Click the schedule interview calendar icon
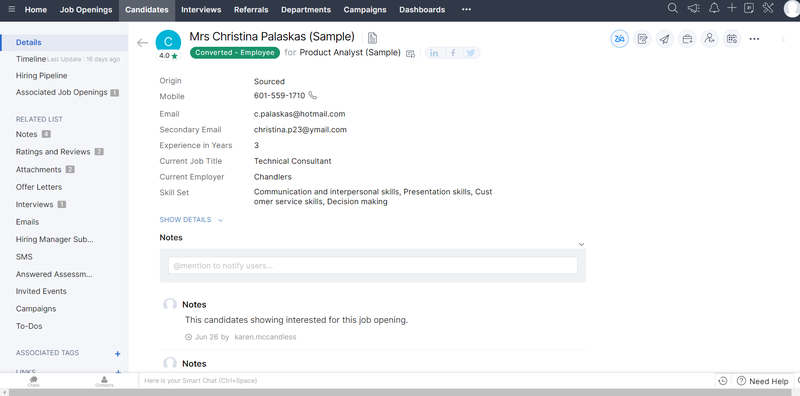This screenshot has height=396, width=800. (732, 39)
